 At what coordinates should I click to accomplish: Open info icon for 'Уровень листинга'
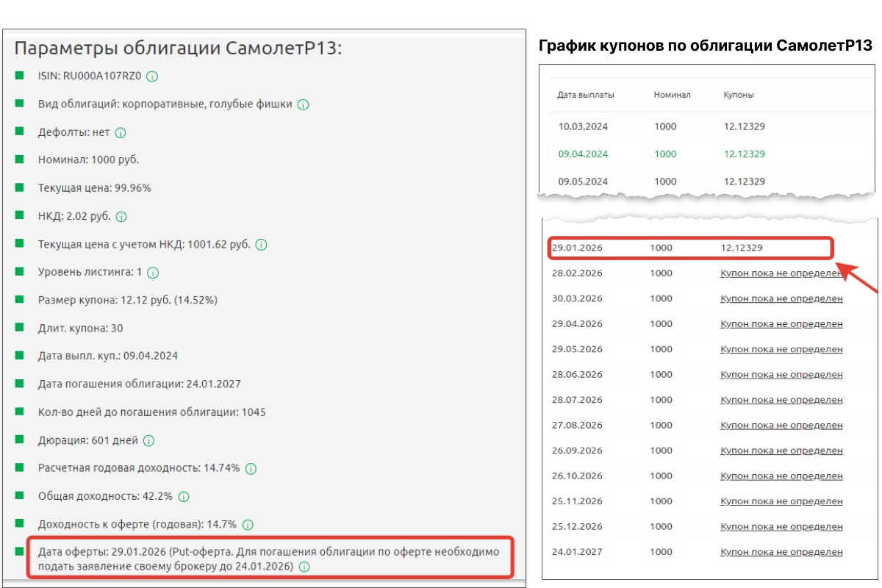tap(152, 273)
